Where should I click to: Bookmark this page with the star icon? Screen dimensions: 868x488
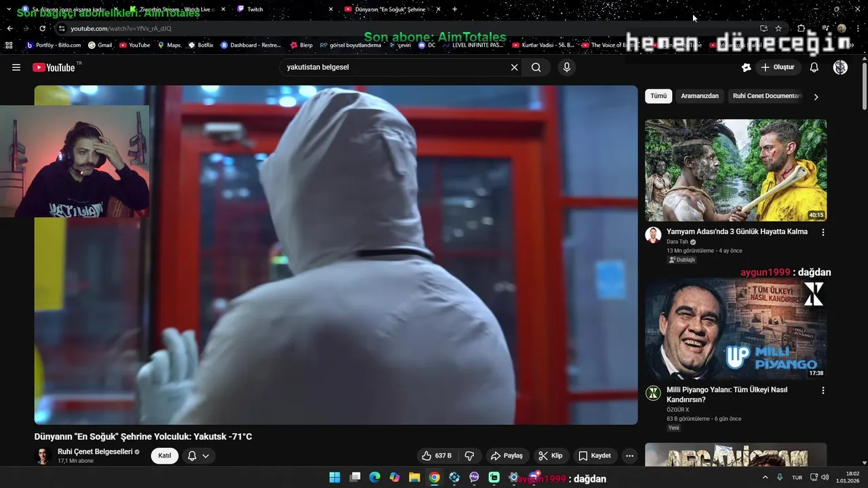(x=778, y=28)
